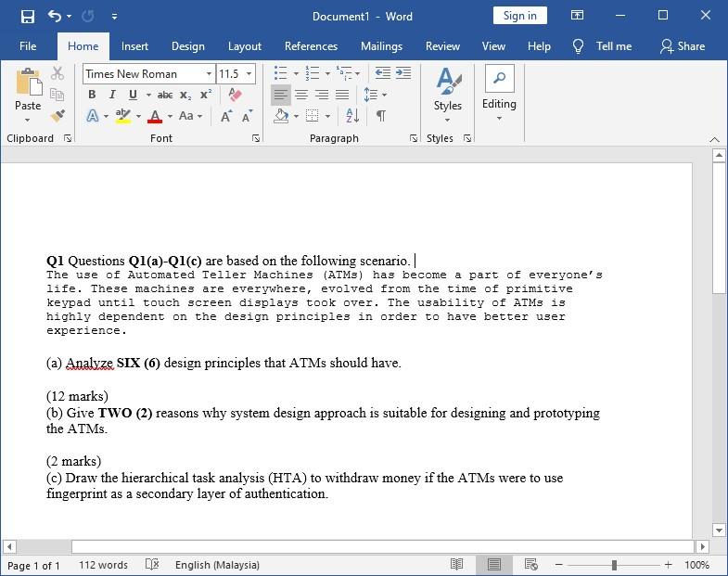The height and width of the screenshot is (576, 728).
Task: Collapse the ribbon with the chevron
Action: (714, 139)
